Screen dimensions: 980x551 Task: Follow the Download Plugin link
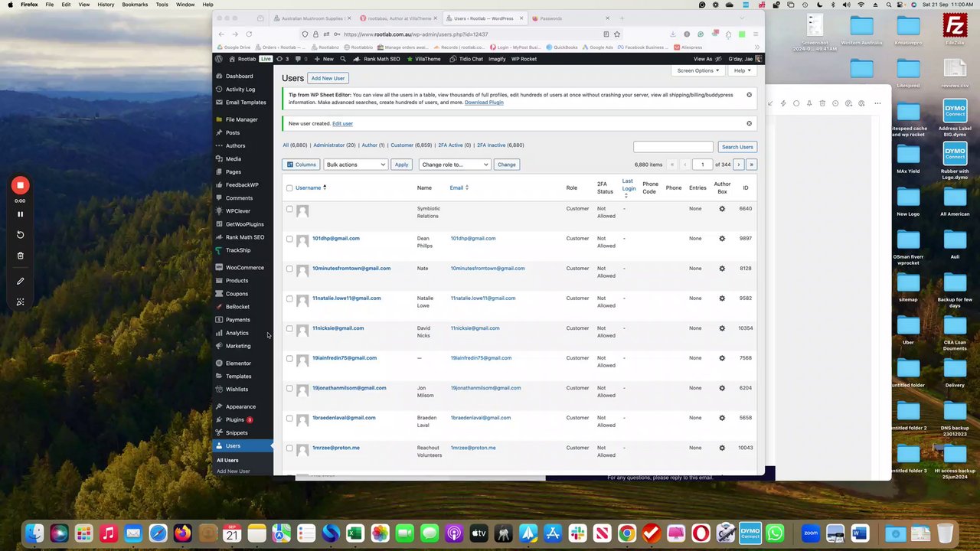pos(484,103)
